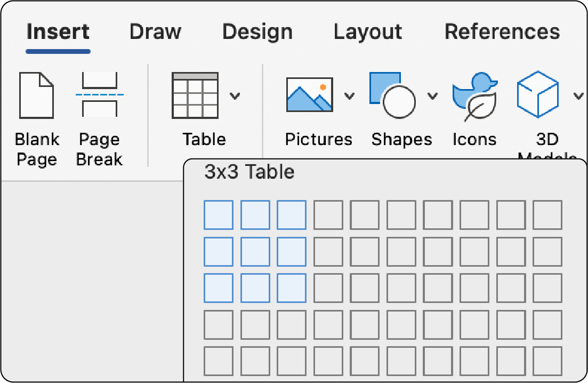Open the Table dropdown arrow
This screenshot has width=588, height=383.
[235, 97]
